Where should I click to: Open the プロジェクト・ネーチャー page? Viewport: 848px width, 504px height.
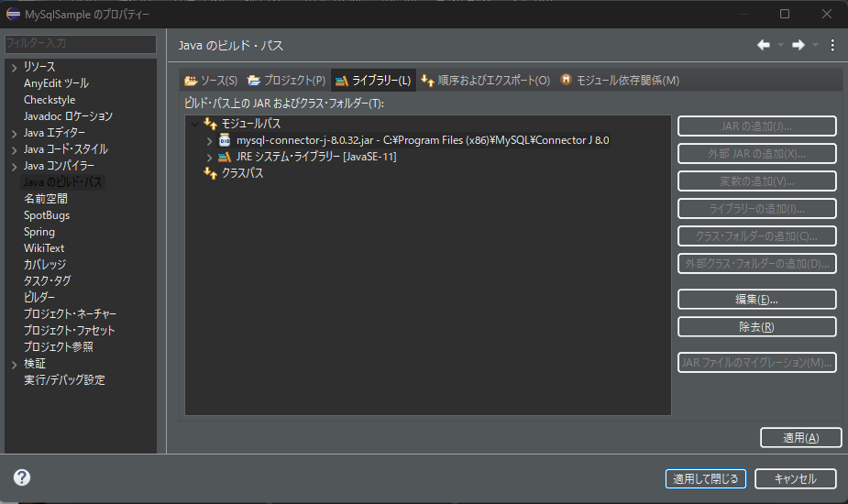pyautogui.click(x=70, y=314)
